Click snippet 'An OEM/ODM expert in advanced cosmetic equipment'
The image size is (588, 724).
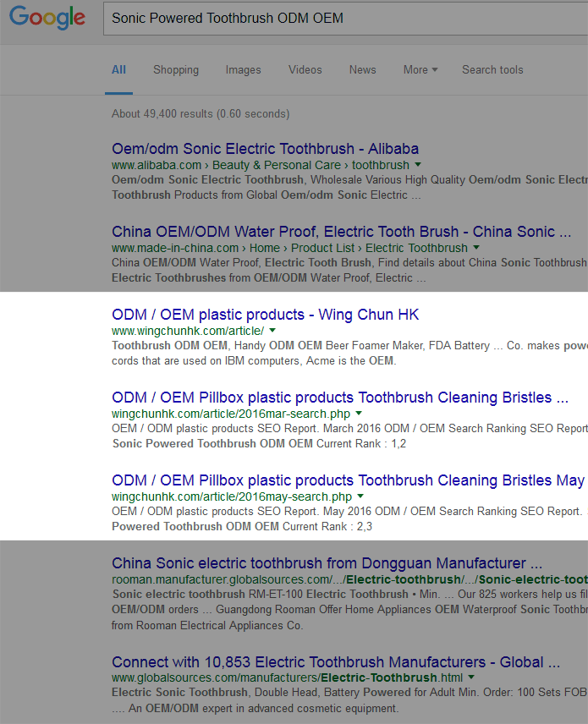click(x=263, y=708)
